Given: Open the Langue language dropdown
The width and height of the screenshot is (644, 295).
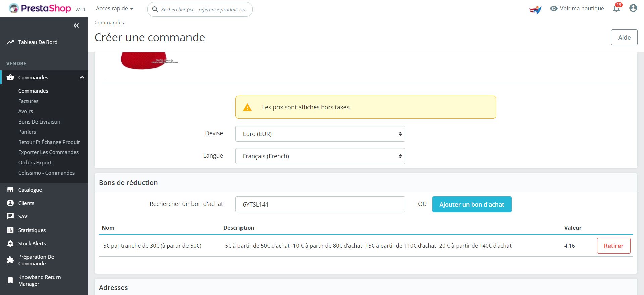Looking at the screenshot, I should click(x=320, y=156).
